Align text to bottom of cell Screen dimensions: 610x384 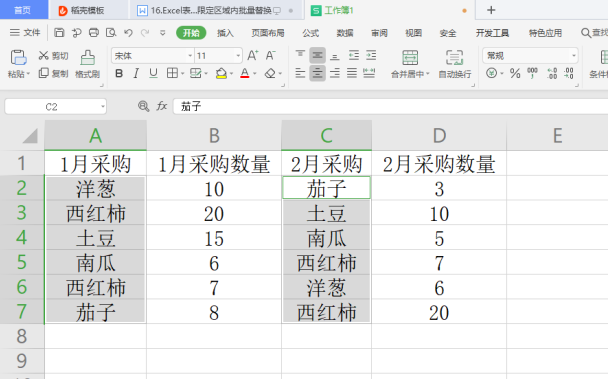point(335,56)
